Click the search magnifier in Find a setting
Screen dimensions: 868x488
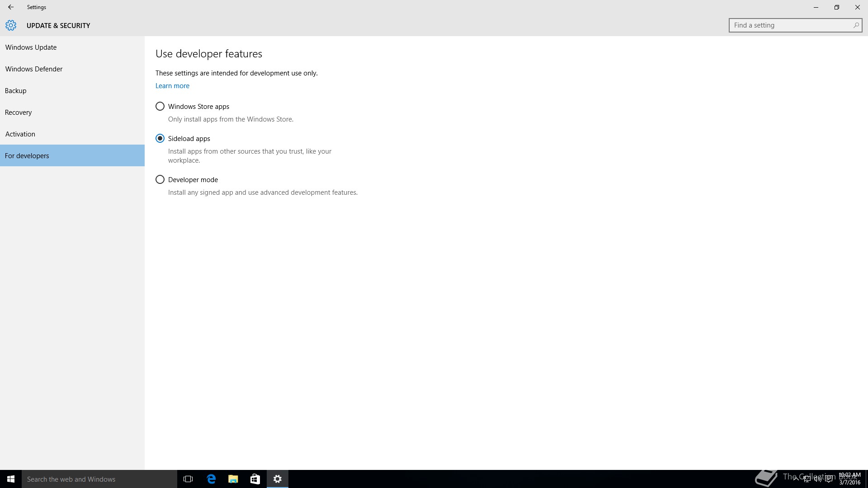(x=856, y=25)
